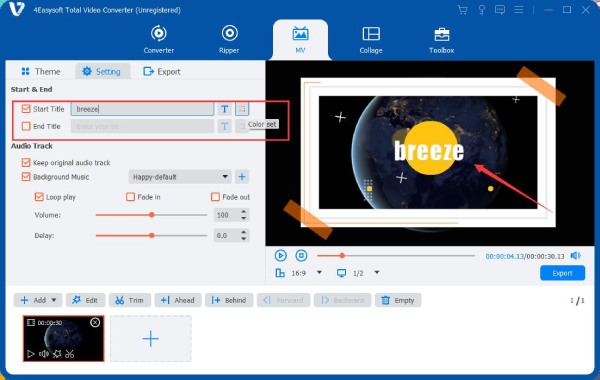Click the breeze title in preview
The height and width of the screenshot is (380, 600).
tap(429, 151)
